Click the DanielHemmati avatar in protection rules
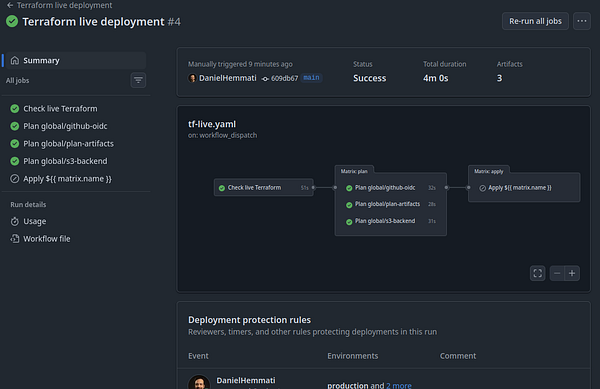The image size is (600, 389). (x=199, y=382)
